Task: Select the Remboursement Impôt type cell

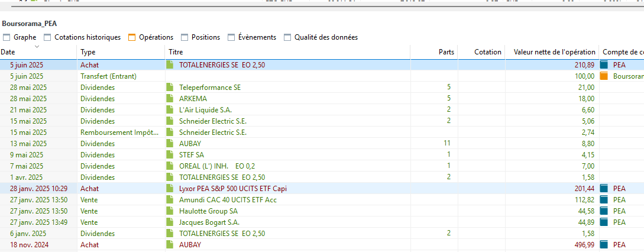Action: coord(122,133)
